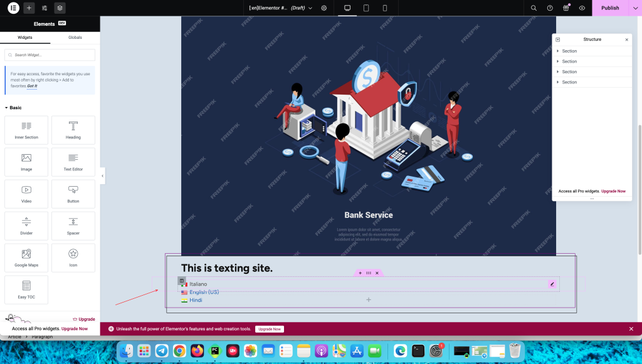The image size is (642, 364).
Task: Add a section using the pink handle plus
Action: [360, 273]
